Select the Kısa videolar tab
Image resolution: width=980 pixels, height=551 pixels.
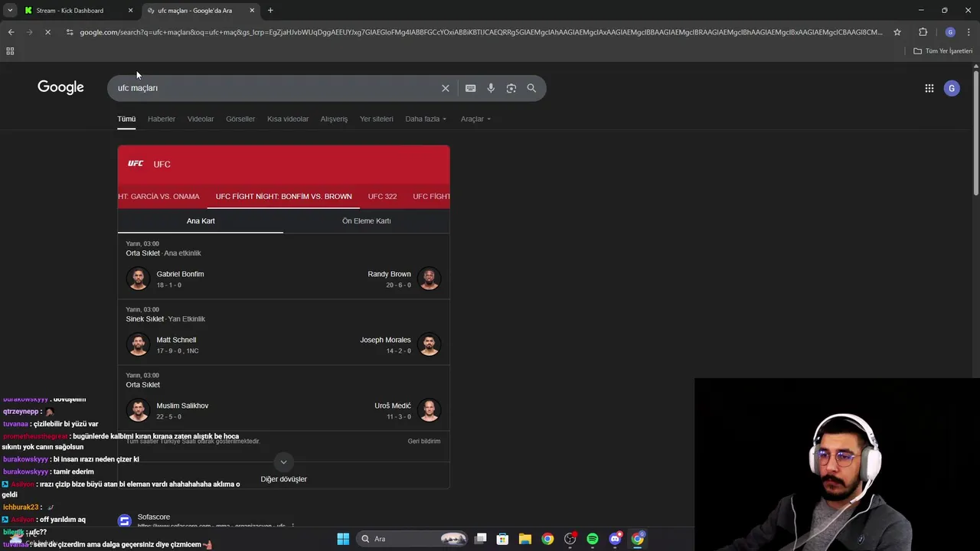[x=288, y=119]
